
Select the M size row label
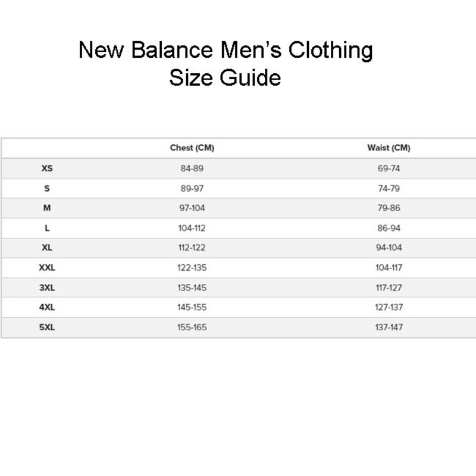(x=47, y=208)
